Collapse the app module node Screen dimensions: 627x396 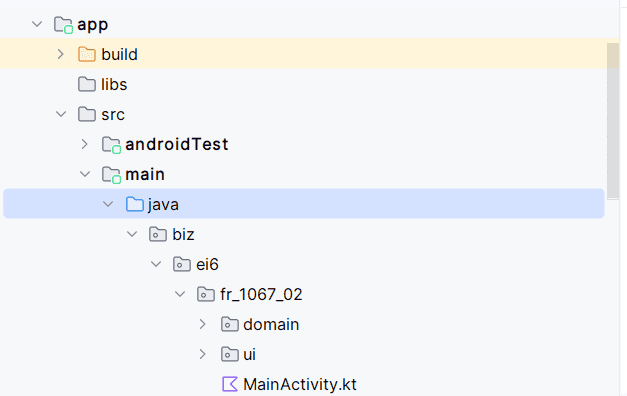37,24
